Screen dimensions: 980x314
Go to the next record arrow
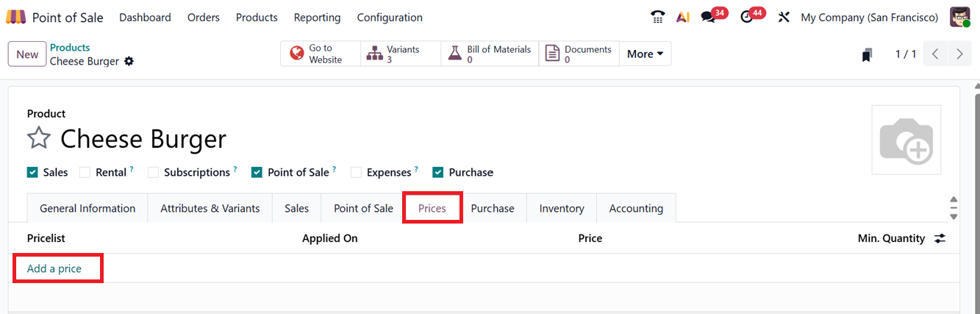(x=959, y=54)
